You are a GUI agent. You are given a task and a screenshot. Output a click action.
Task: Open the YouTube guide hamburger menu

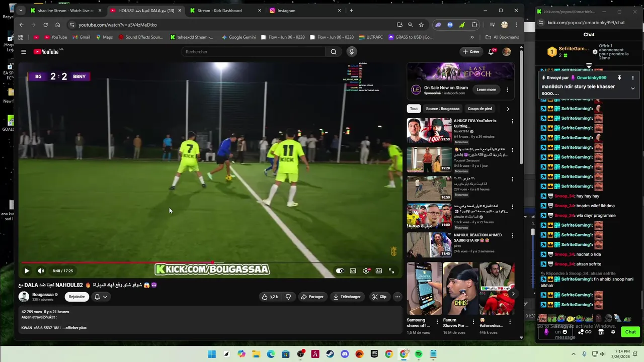(x=23, y=52)
